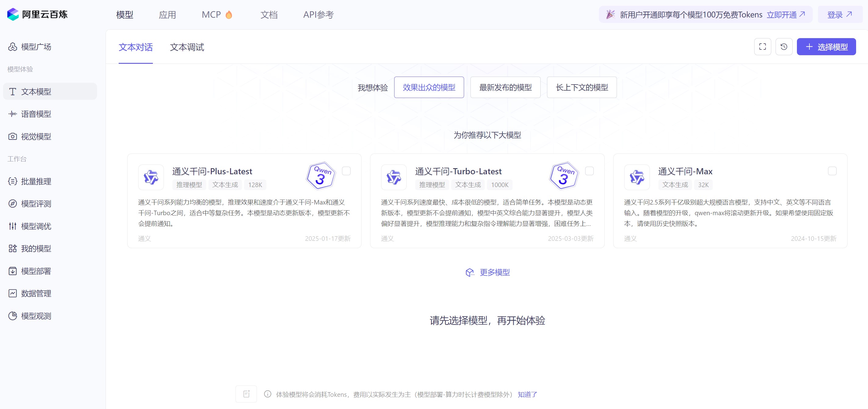Switch to the 文本调试 tab
Screen dimensions: 868x409
(187, 47)
